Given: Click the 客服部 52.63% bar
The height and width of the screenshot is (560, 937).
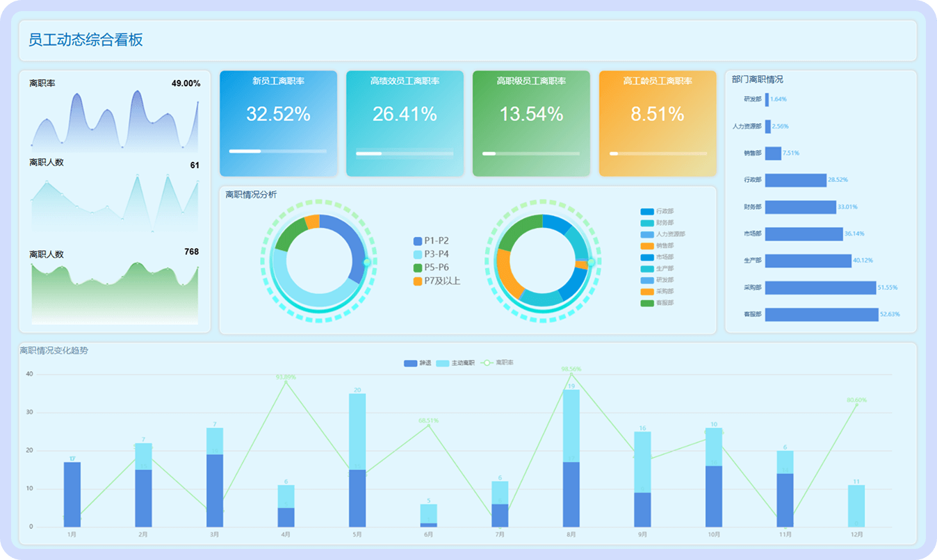Looking at the screenshot, I should tap(821, 314).
